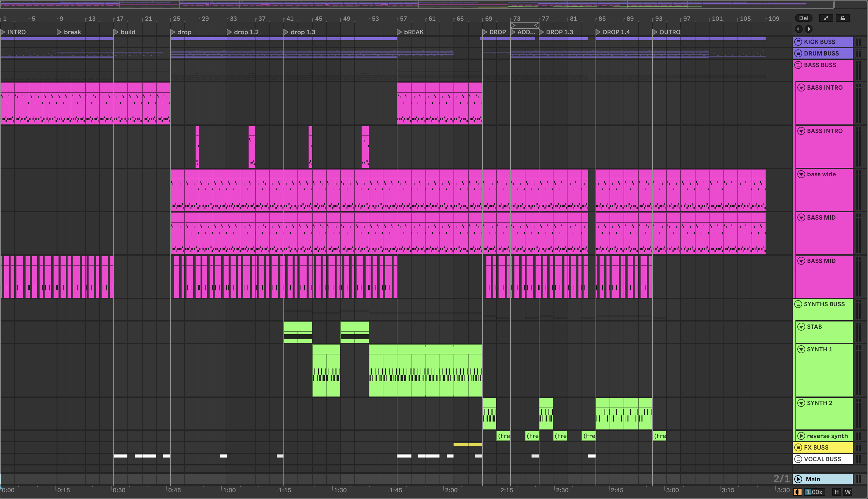
Task: Toggle the automation mode button
Action: 826,18
